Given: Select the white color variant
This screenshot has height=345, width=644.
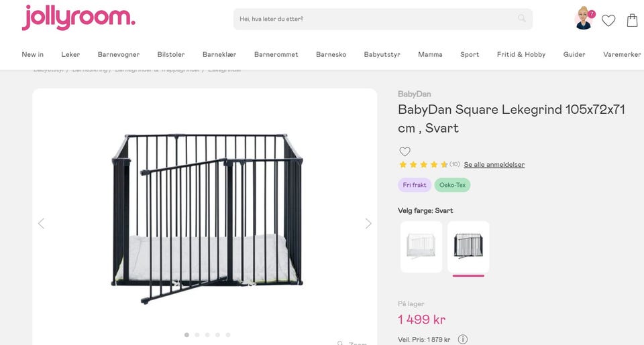Looking at the screenshot, I should [421, 247].
